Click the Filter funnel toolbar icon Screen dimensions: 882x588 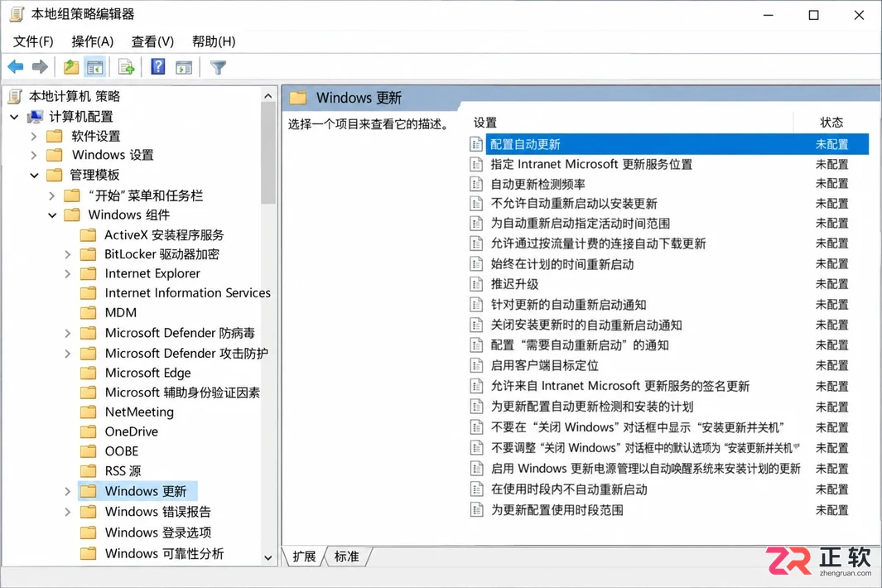click(x=218, y=68)
